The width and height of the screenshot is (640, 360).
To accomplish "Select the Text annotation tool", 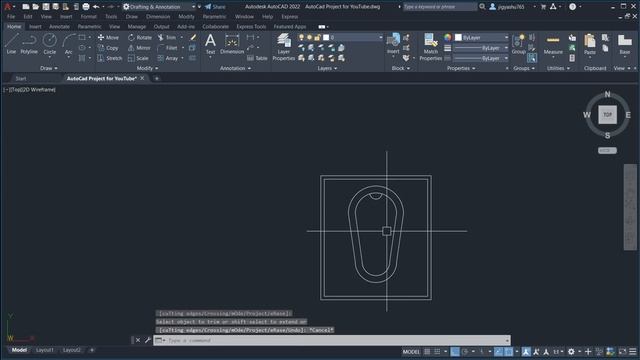I will tap(210, 44).
